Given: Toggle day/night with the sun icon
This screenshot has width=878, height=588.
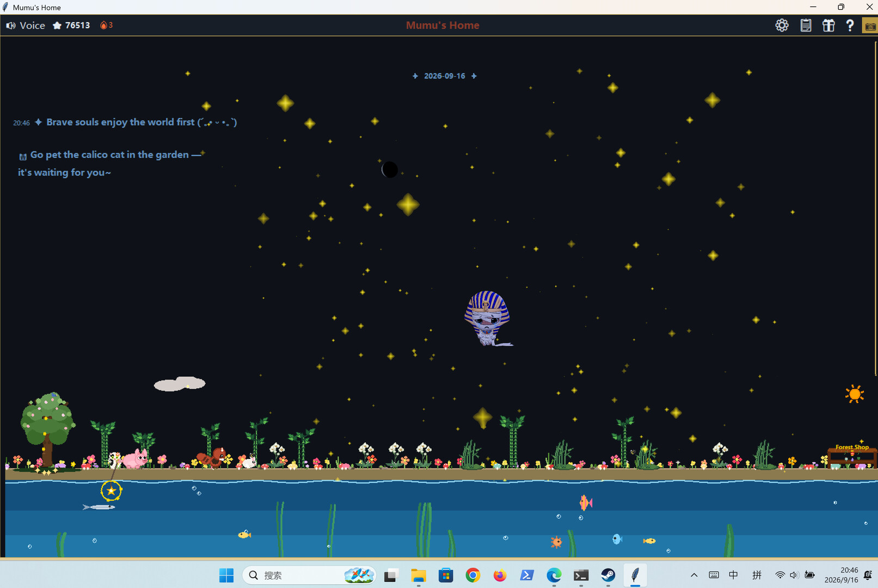Looking at the screenshot, I should pos(854,394).
